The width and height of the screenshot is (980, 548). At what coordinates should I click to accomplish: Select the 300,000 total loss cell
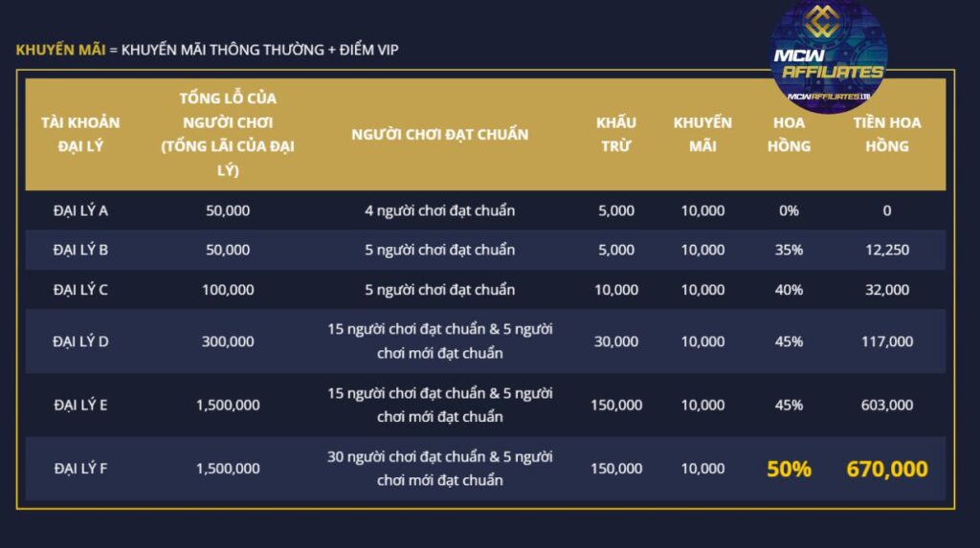click(228, 341)
